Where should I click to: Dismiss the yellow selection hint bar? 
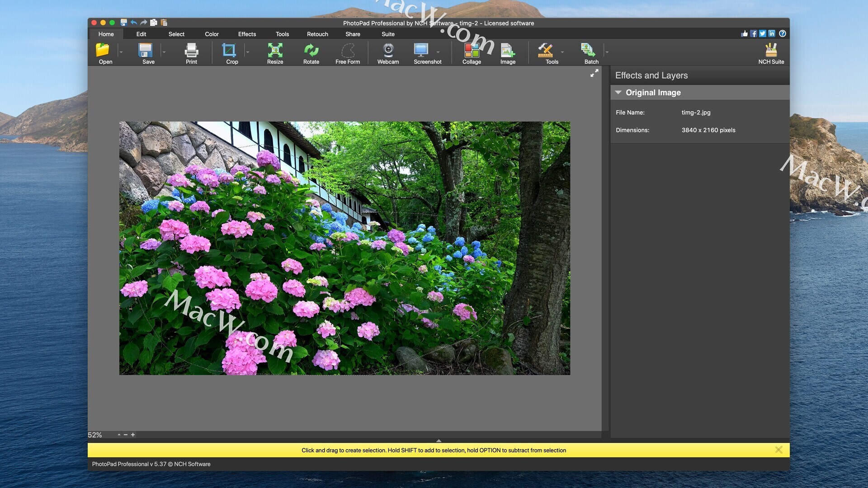pyautogui.click(x=778, y=450)
